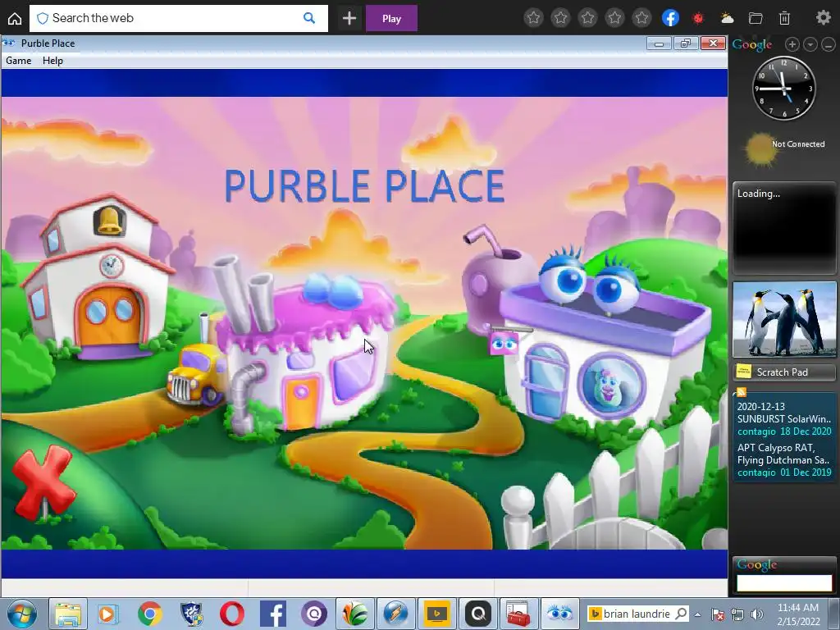Open the Windows Start orb

pyautogui.click(x=22, y=614)
